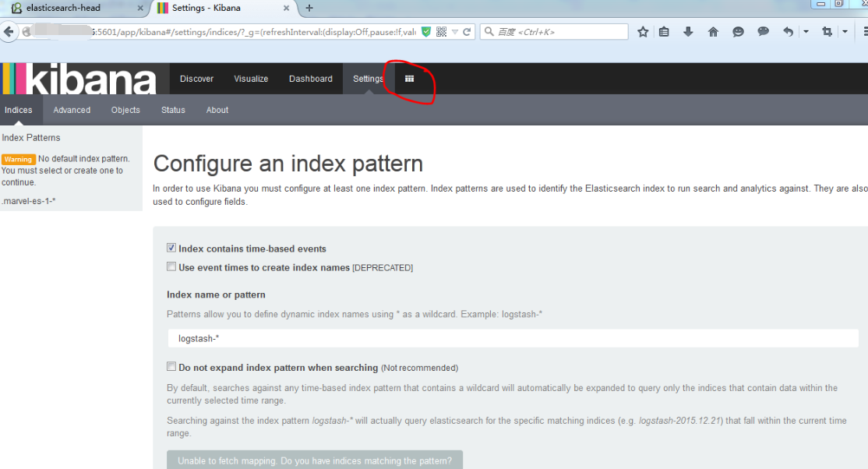868x469 pixels.
Task: Open the downloads arrow icon
Action: [688, 32]
